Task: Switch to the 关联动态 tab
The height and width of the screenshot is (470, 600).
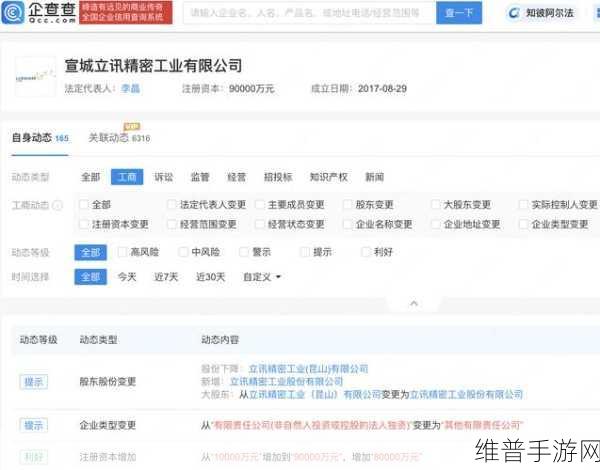Action: coord(119,138)
